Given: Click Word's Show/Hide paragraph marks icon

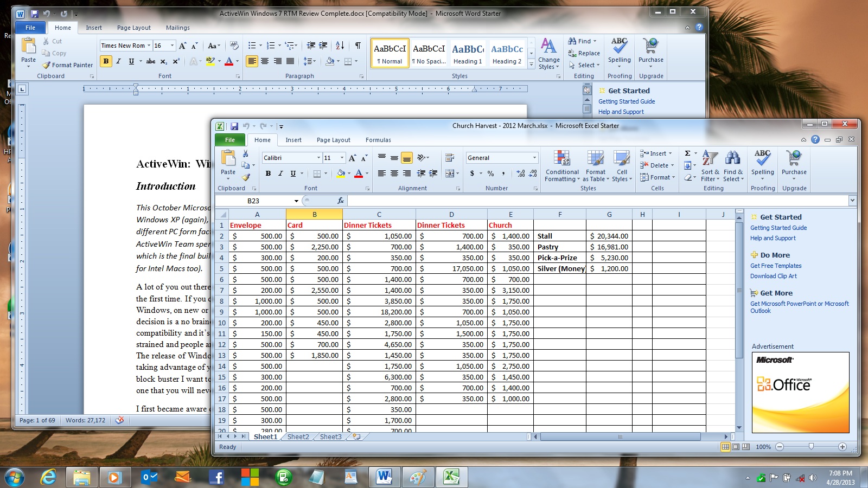Looking at the screenshot, I should coord(358,46).
